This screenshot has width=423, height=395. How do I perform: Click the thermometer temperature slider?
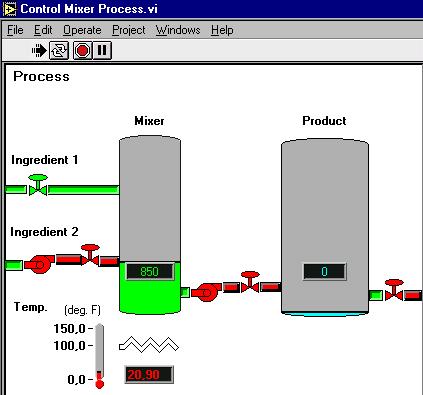point(99,356)
